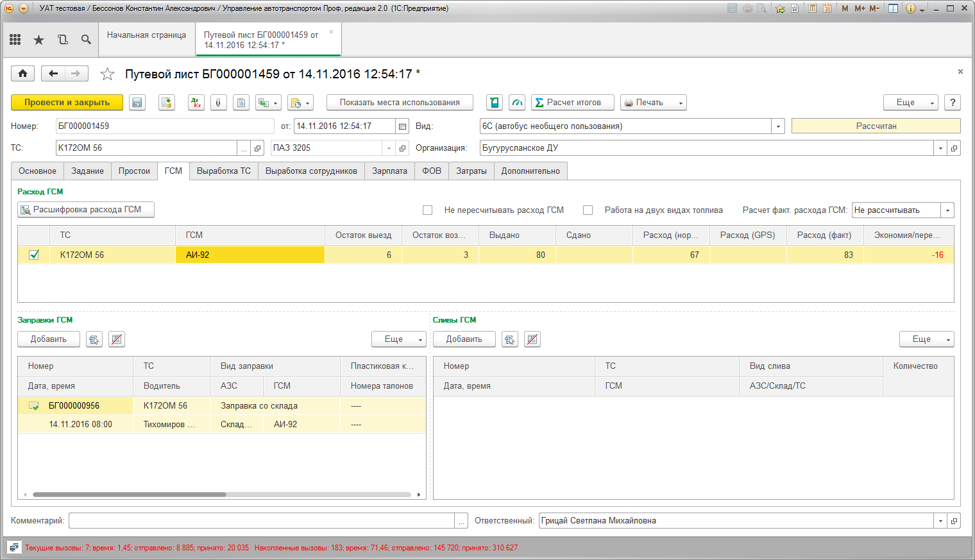The width and height of the screenshot is (975, 560).
Task: Open the Печать dropdown button
Action: [x=654, y=103]
